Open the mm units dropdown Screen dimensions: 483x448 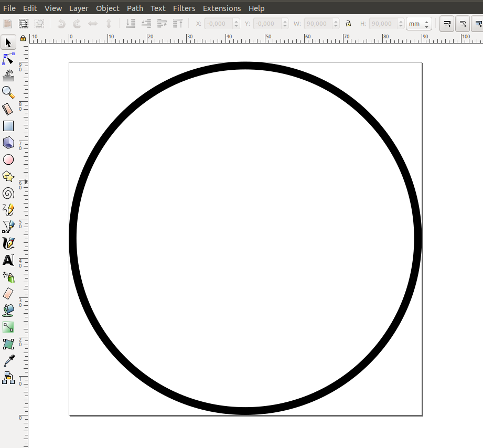coord(419,24)
